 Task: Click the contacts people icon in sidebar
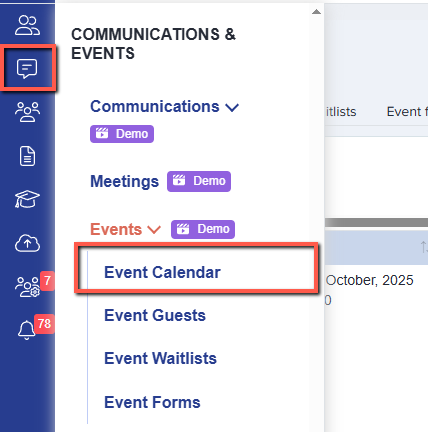(x=27, y=25)
